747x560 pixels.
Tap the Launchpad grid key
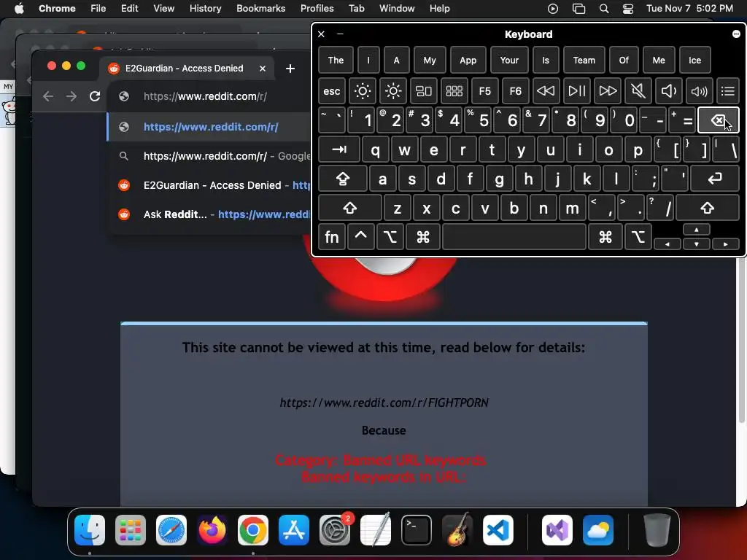coord(454,90)
